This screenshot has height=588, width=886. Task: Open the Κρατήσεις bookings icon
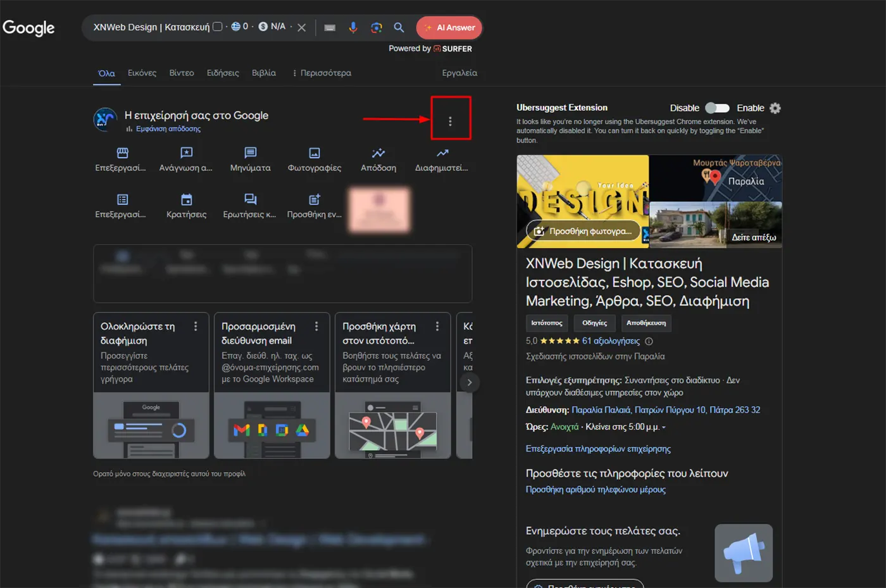186,199
